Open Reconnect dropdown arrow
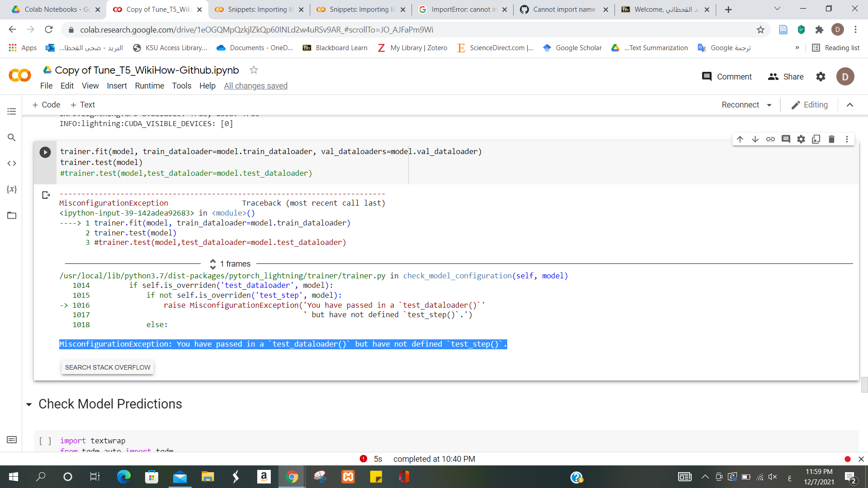The image size is (868, 488). (x=769, y=105)
